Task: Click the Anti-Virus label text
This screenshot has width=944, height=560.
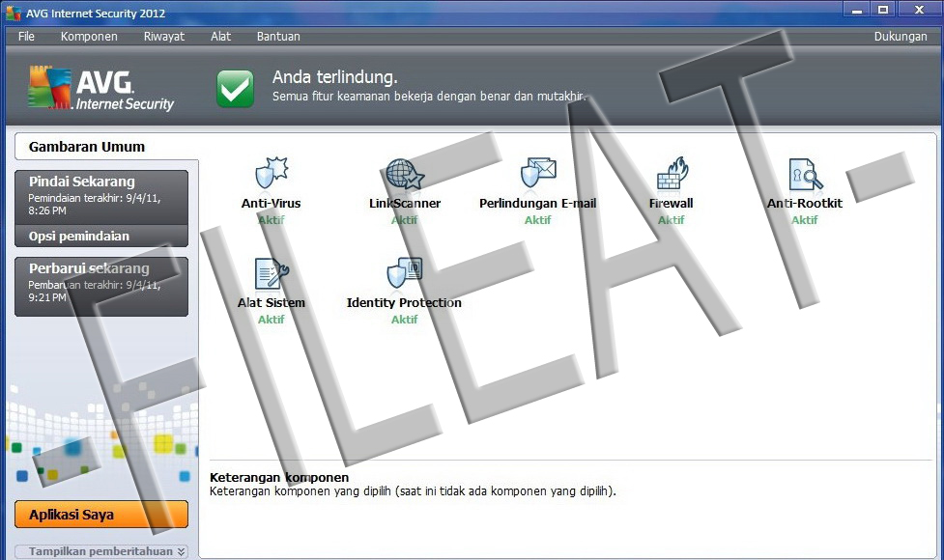Action: pyautogui.click(x=271, y=204)
